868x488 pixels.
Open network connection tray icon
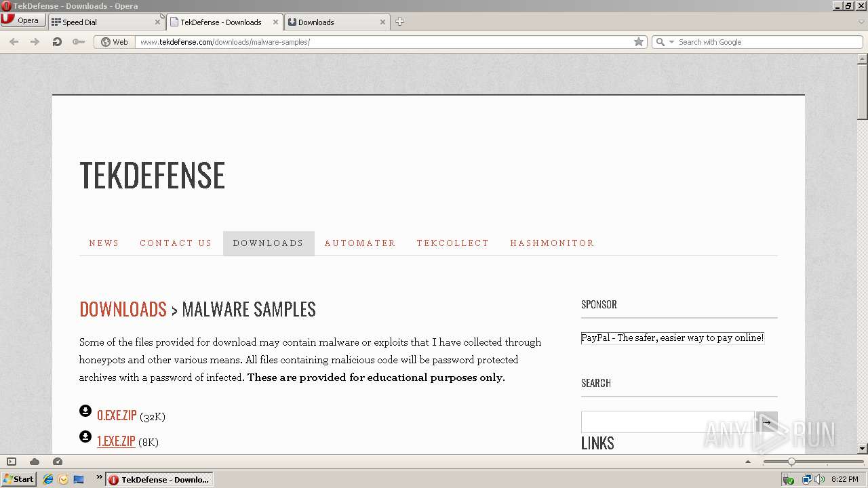807,479
